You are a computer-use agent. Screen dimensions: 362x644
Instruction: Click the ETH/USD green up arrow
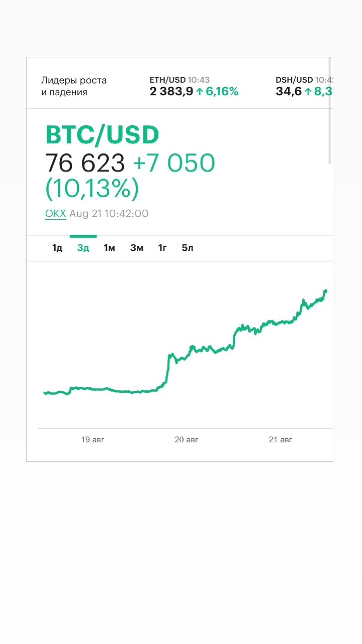click(200, 92)
